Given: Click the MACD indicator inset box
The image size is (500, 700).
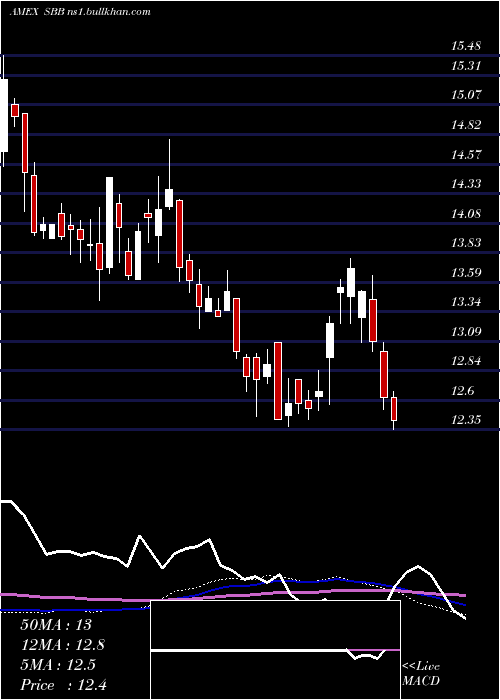Looking at the screenshot, I should (275, 650).
